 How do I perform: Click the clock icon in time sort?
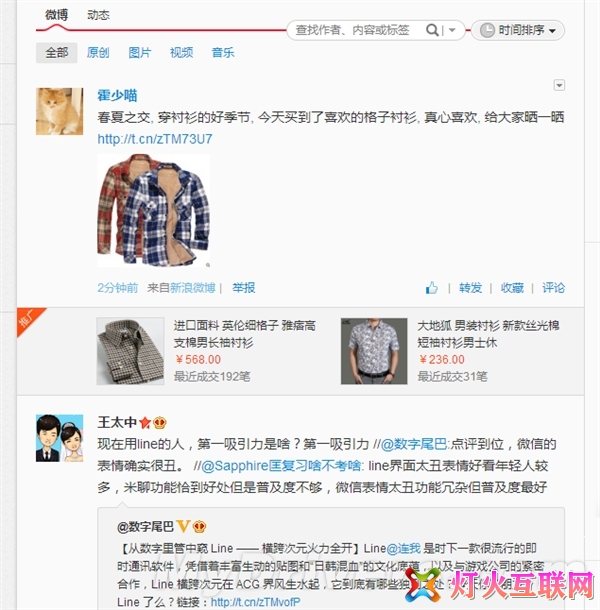point(487,30)
